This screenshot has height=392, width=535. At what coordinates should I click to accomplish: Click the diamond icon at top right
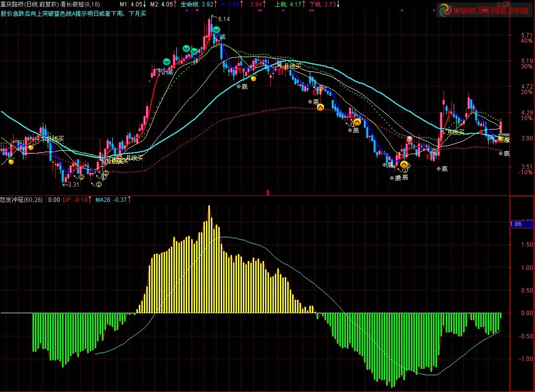500,4
